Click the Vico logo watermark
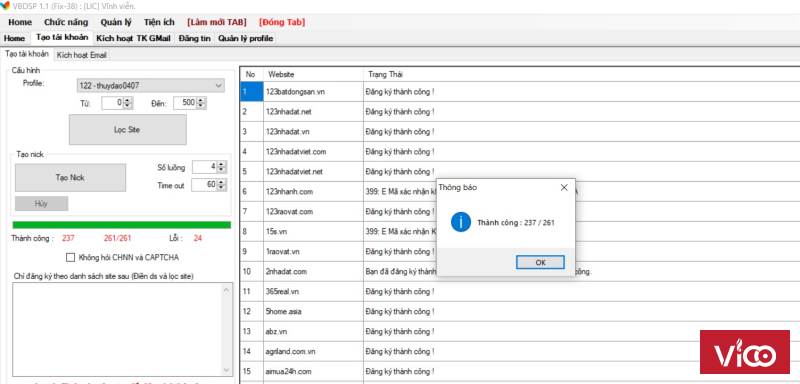The height and width of the screenshot is (384, 800). (744, 352)
